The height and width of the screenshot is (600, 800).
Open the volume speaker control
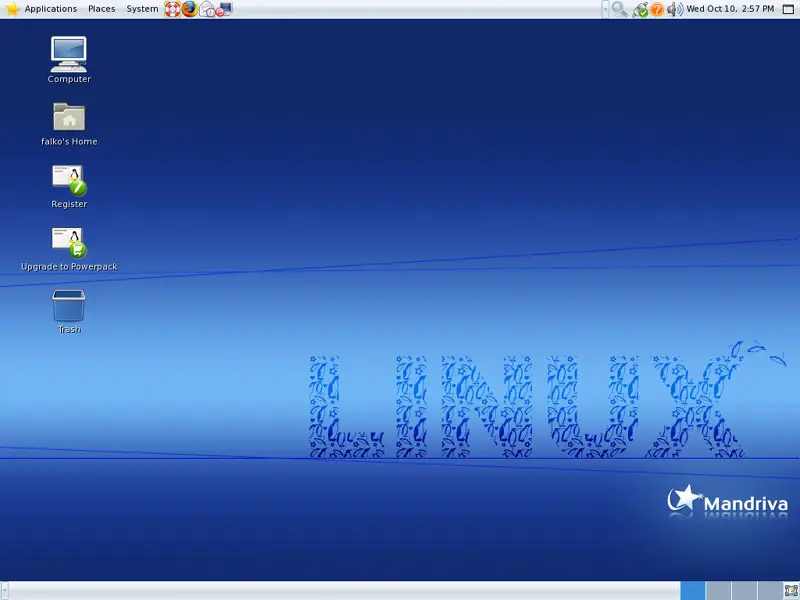[675, 9]
